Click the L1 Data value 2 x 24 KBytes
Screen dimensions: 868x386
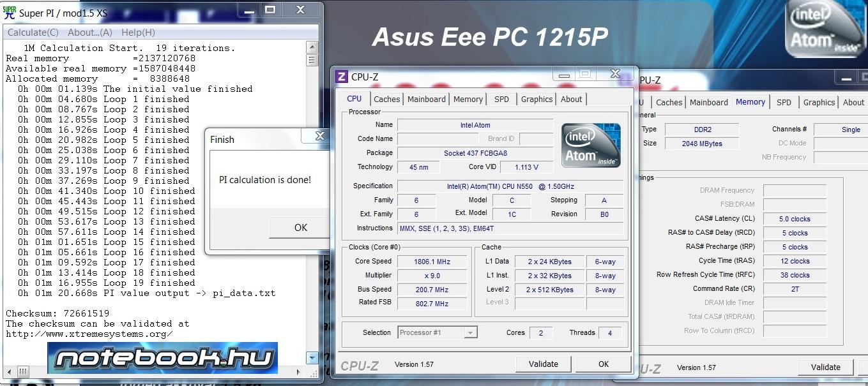(549, 262)
